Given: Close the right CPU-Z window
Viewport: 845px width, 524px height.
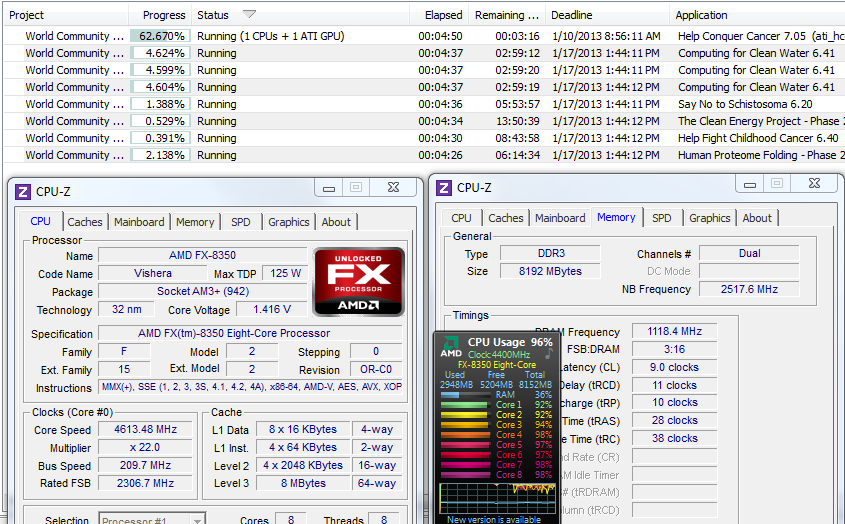Looking at the screenshot, I should tap(815, 183).
